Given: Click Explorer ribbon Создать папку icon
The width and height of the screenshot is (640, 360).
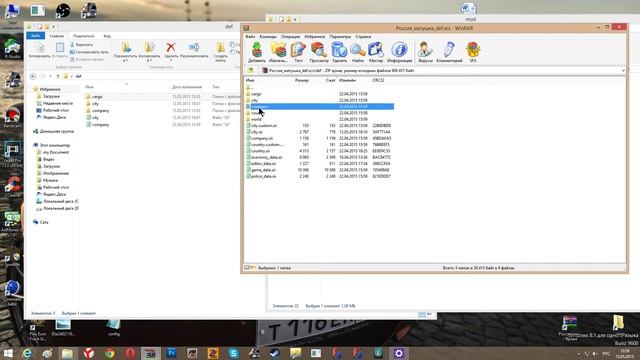Looking at the screenshot, I should (x=220, y=51).
